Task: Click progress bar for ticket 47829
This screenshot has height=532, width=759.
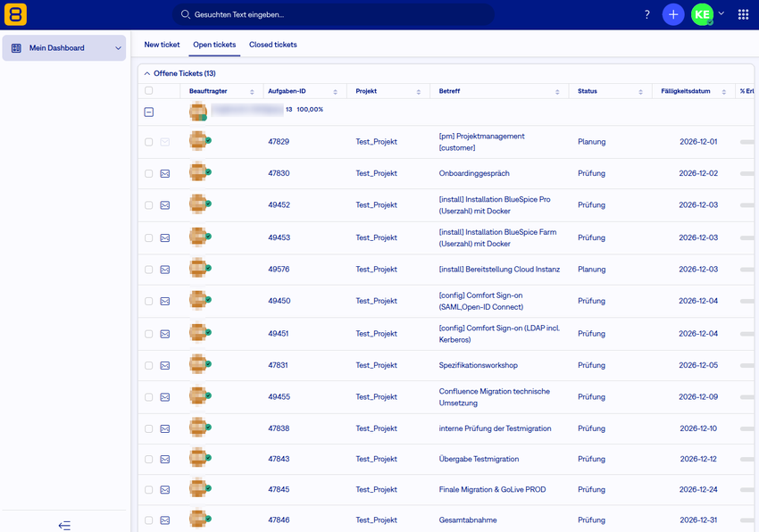Action: pyautogui.click(x=746, y=142)
